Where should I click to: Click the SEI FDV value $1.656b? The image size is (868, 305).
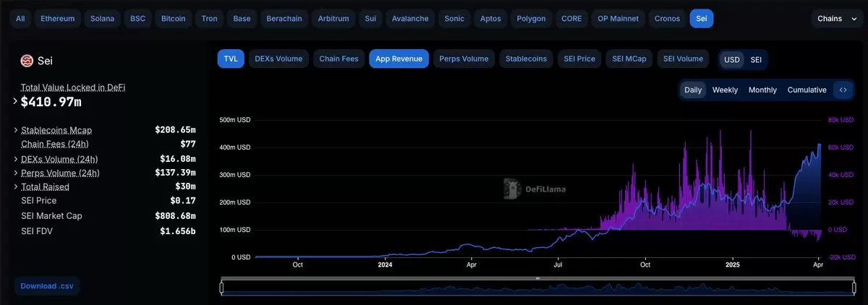click(x=178, y=231)
